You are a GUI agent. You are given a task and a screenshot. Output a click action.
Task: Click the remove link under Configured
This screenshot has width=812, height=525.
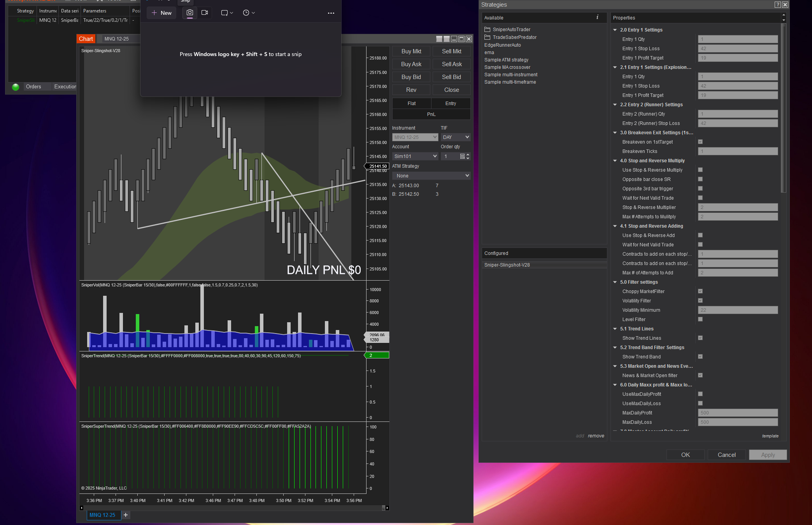pos(596,436)
